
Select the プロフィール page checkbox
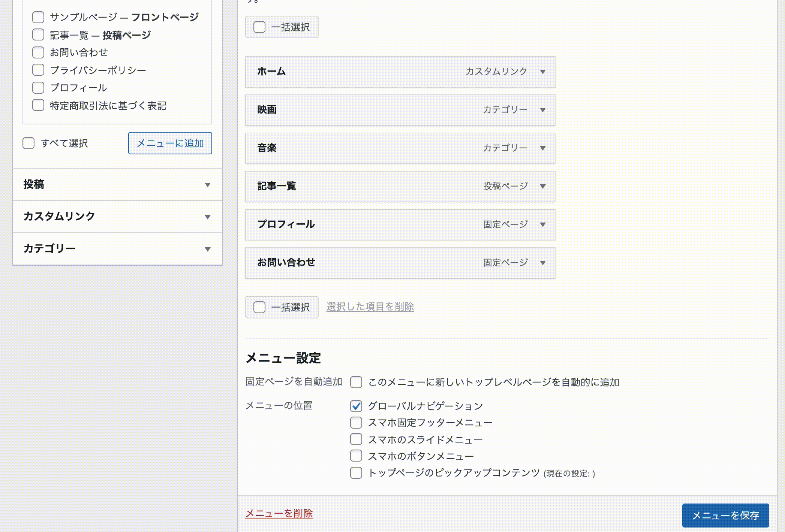(x=38, y=88)
